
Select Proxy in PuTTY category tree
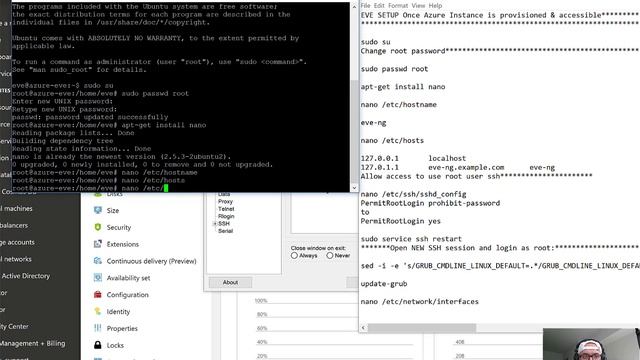(225, 201)
